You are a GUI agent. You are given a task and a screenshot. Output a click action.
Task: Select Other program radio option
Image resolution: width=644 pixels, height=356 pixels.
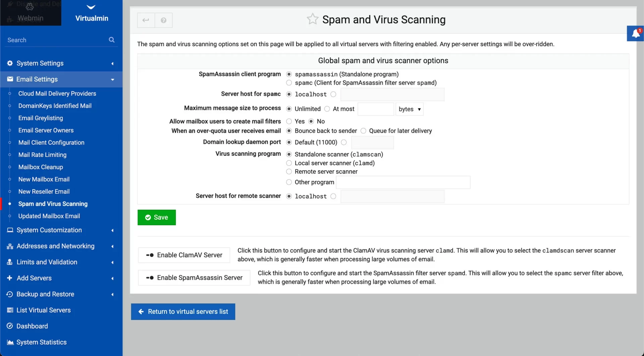point(289,182)
